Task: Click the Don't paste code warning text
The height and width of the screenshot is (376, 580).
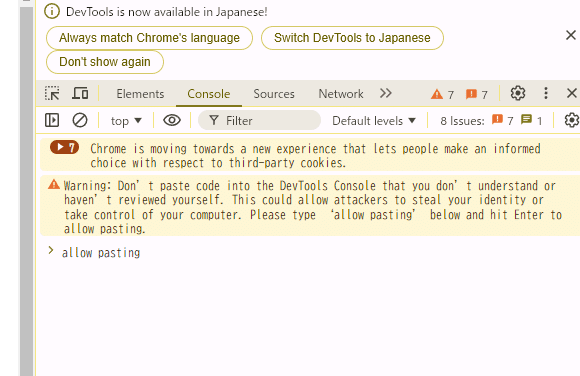Action: coord(313,207)
